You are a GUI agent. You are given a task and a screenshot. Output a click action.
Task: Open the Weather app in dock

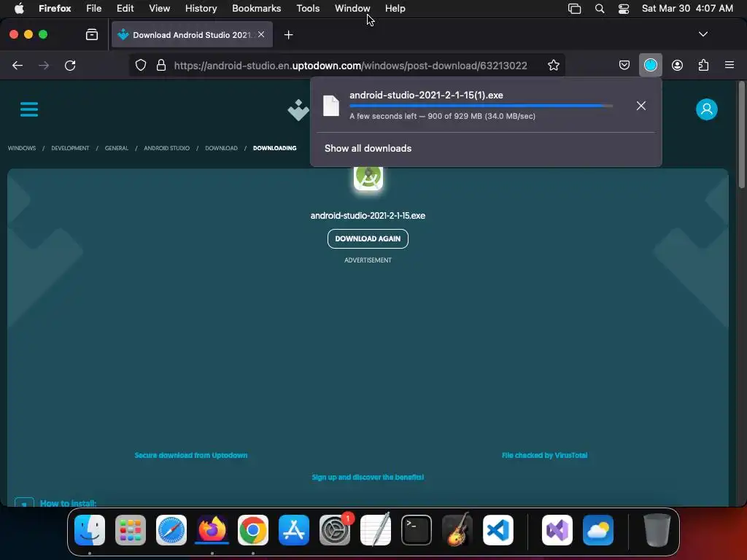pos(598,530)
